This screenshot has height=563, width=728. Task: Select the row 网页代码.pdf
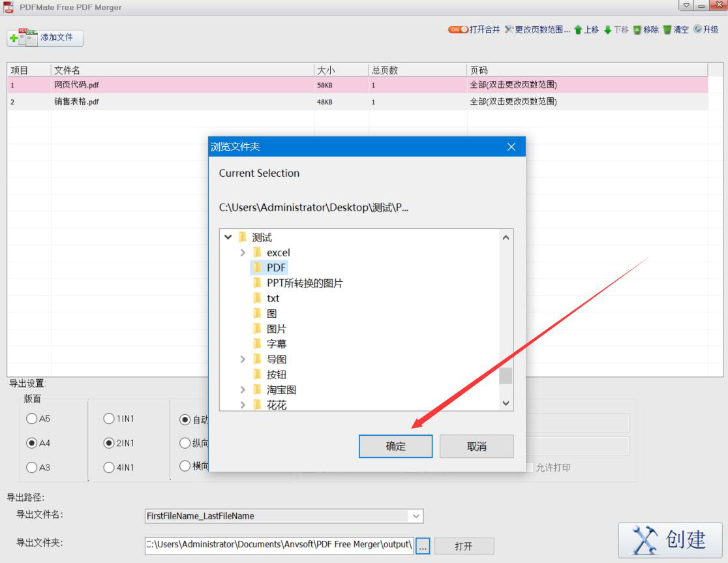click(357, 85)
